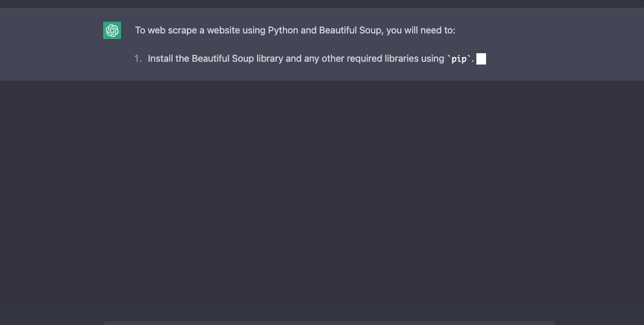The image size is (644, 325).
Task: Click "you will need to:" text
Action: click(x=421, y=31)
